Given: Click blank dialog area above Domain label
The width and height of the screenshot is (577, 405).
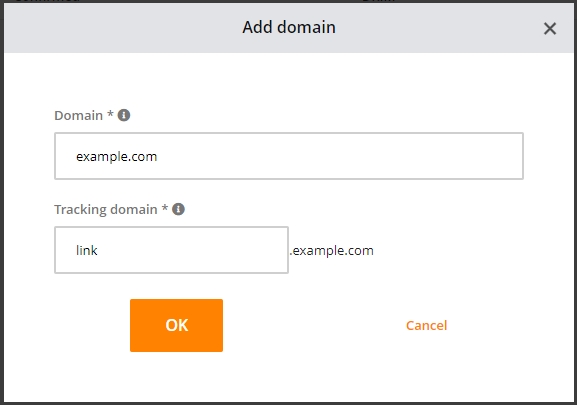Looking at the screenshot, I should pyautogui.click(x=289, y=79).
